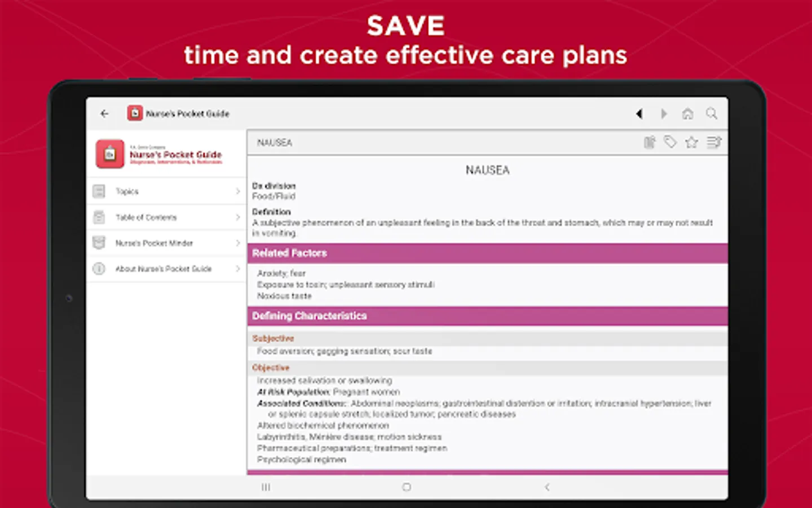The image size is (812, 508).
Task: Collapse the Defining Characteristics section header
Action: tap(488, 316)
